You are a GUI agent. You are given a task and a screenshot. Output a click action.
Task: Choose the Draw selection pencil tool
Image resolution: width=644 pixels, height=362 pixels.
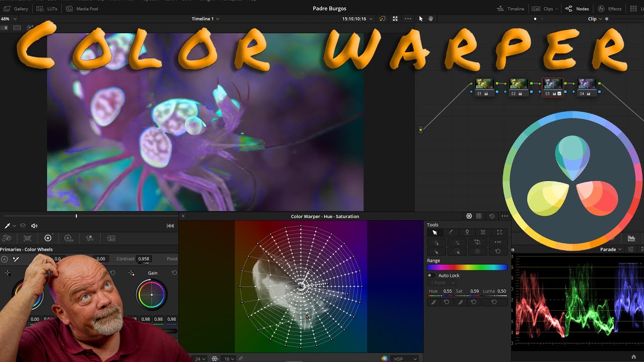[x=451, y=232]
